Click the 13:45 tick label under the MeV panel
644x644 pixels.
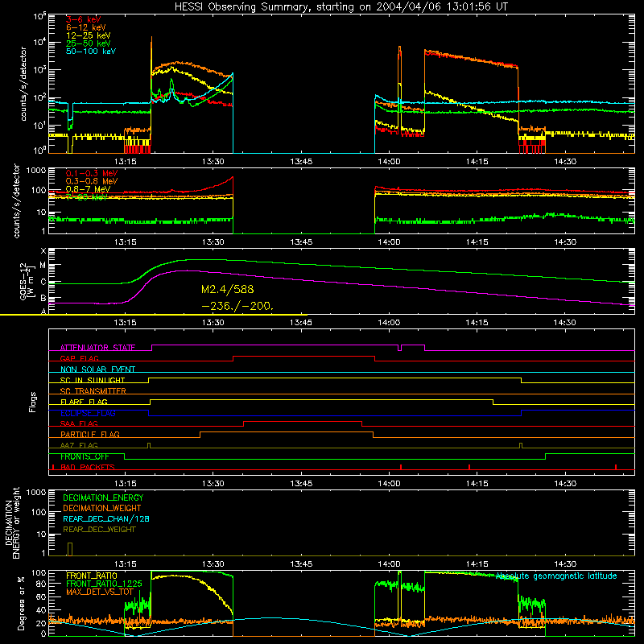pyautogui.click(x=301, y=242)
